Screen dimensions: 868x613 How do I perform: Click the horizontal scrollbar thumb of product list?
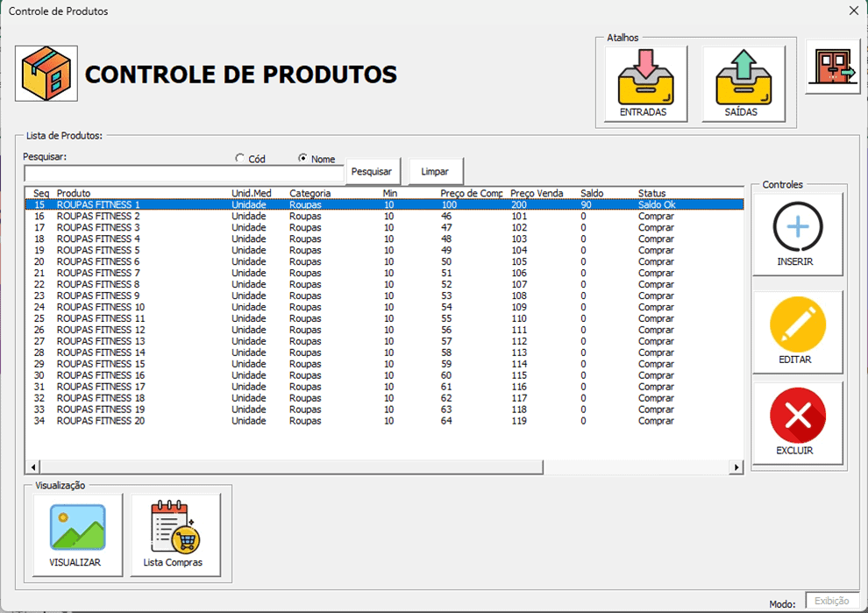pos(289,468)
